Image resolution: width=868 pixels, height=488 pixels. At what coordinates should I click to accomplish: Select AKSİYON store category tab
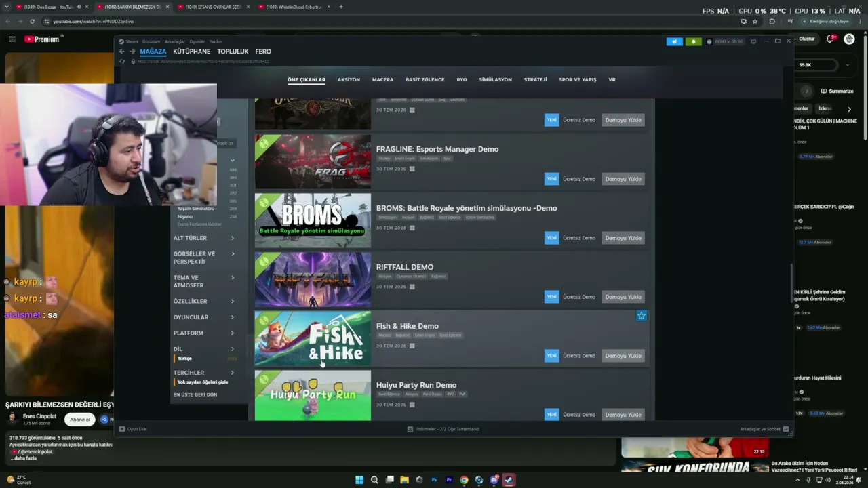click(349, 80)
